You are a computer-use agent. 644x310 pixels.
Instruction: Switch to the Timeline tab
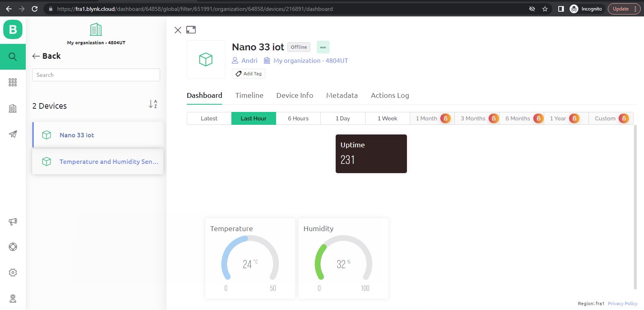coord(249,95)
